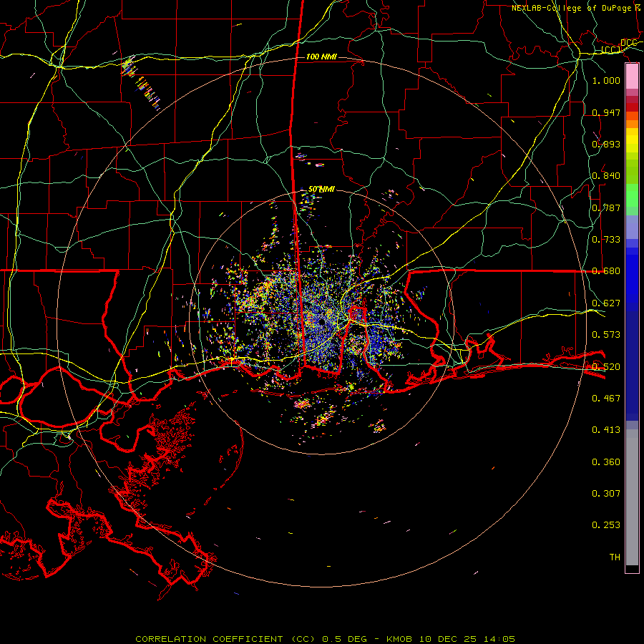Viewport: 644px width, 644px height.
Task: Click the "CORRELATION COEFFICIENT" caption text
Action: 209,639
